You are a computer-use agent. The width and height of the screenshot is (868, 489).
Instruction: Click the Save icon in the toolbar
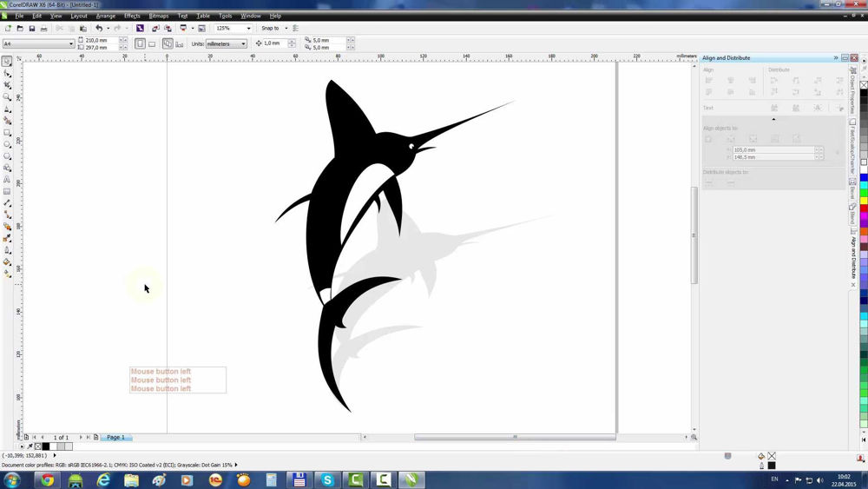32,29
